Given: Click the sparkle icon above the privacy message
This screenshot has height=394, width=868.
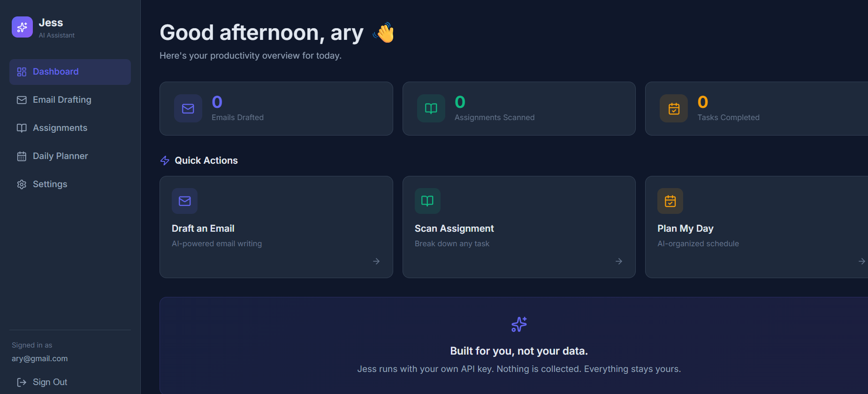Looking at the screenshot, I should pos(519,324).
